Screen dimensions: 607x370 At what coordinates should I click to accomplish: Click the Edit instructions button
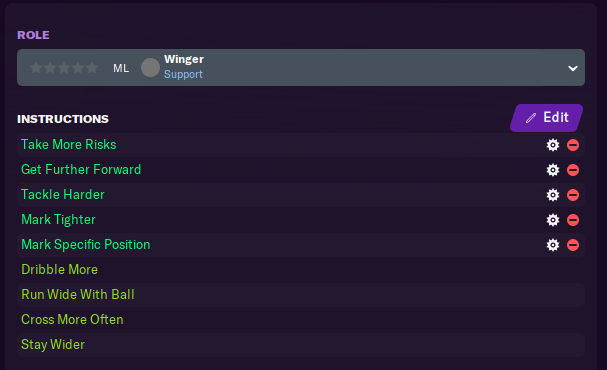[x=547, y=118]
